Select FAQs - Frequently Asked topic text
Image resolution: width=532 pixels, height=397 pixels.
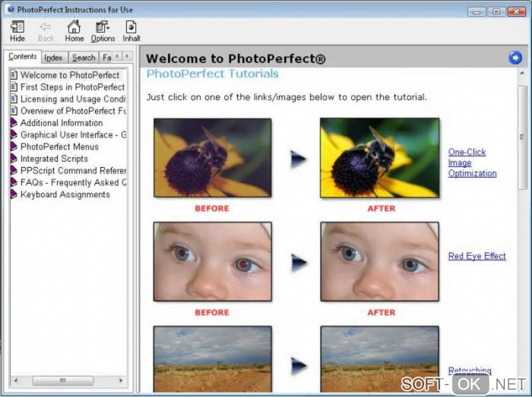pyautogui.click(x=74, y=182)
